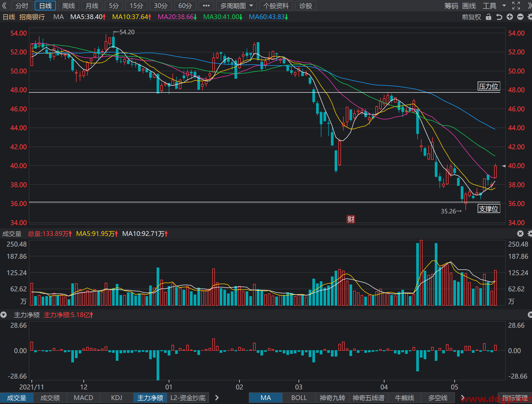Viewport: 532px width, 404px height.
Task: Collapse the 主力净额 panel round arrow
Action: (x=3, y=315)
